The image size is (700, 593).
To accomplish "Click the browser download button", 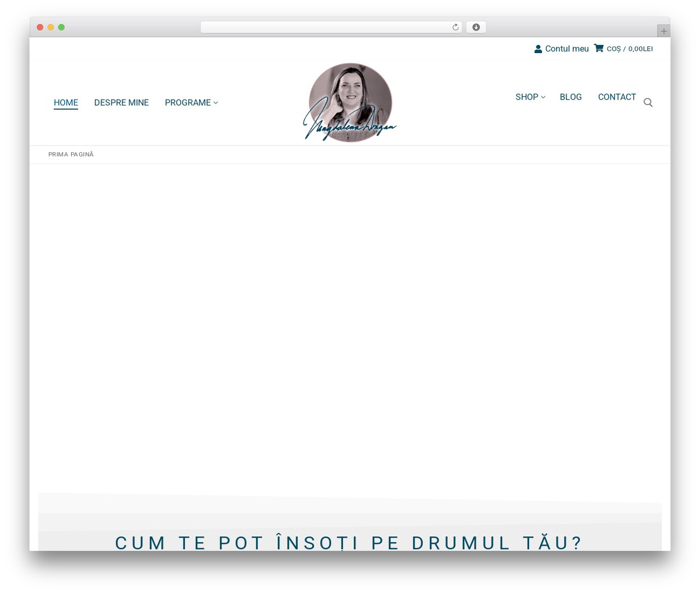I will (x=476, y=27).
